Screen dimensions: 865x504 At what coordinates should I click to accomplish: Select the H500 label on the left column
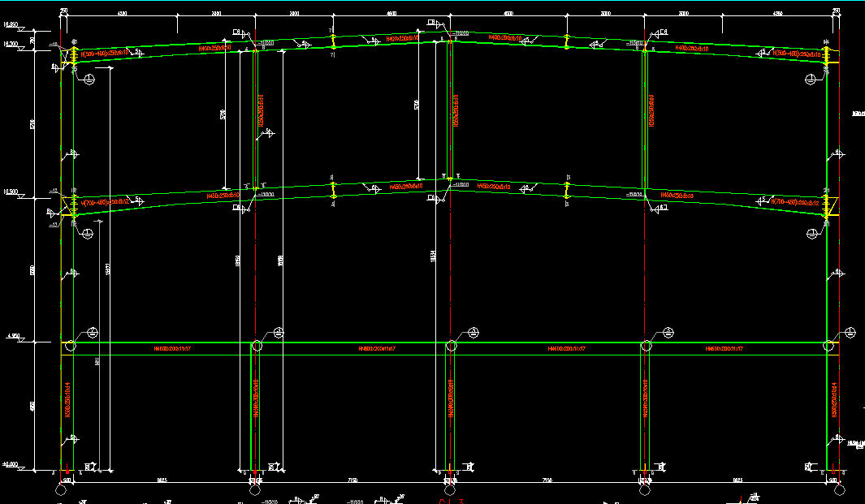click(x=68, y=400)
